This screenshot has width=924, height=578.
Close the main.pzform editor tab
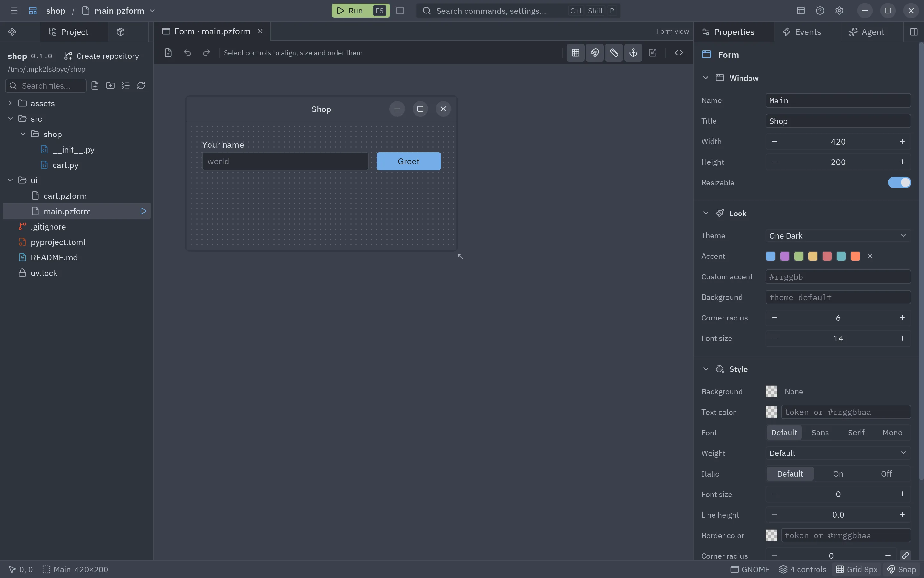pos(261,31)
